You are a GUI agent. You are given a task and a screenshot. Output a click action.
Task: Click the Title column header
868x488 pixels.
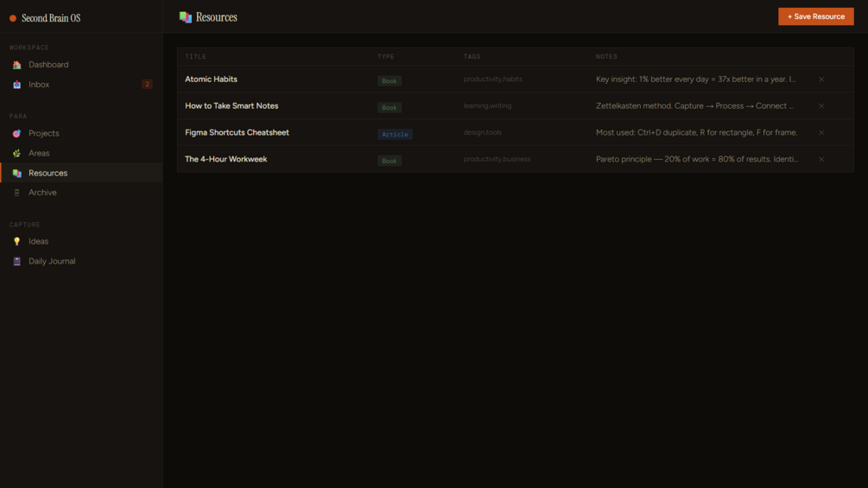point(195,56)
